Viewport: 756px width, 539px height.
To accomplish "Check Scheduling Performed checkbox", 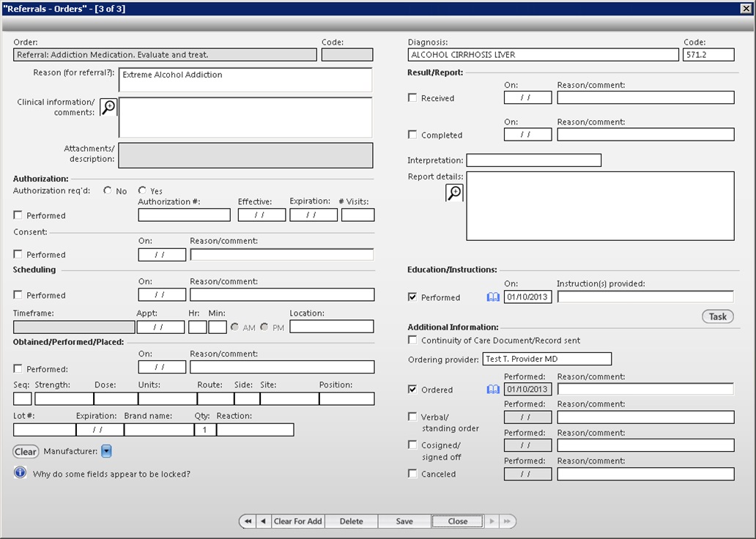I will [x=18, y=294].
